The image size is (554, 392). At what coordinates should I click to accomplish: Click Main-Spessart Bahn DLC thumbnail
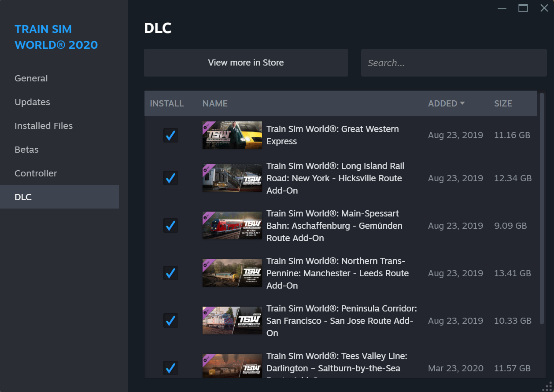(232, 226)
